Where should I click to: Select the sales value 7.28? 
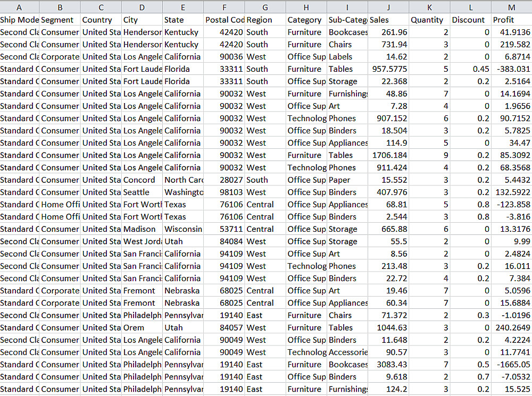coord(388,106)
